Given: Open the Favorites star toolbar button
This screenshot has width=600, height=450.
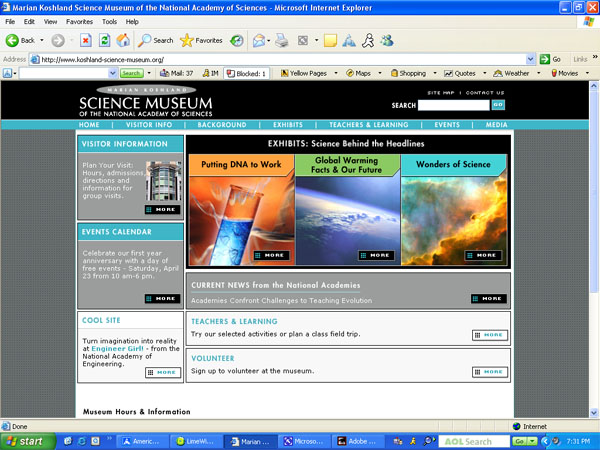Looking at the screenshot, I should pos(201,40).
